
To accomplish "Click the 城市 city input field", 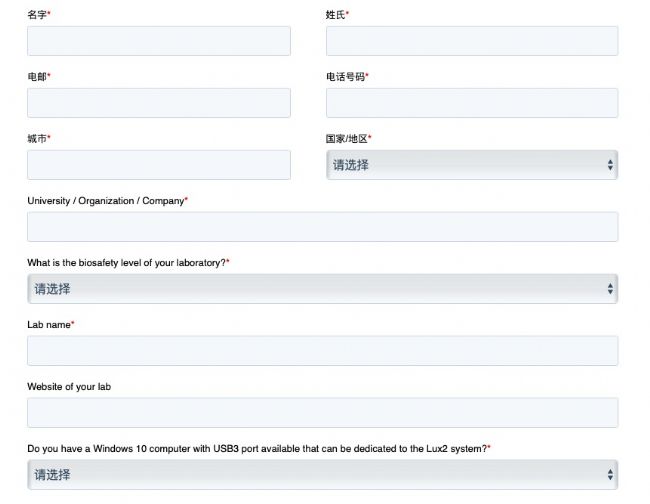I will [x=159, y=165].
